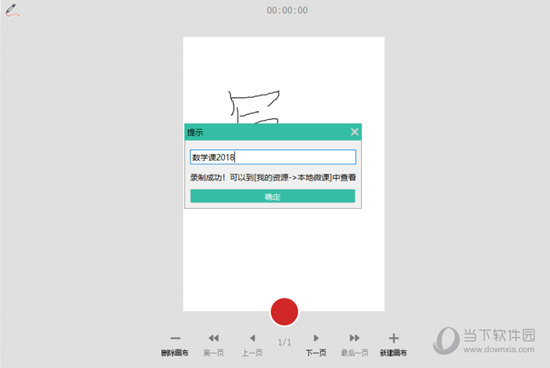Viewport: 550px width, 368px height.
Task: Click the 数学课2018 name input field
Action: 273,157
